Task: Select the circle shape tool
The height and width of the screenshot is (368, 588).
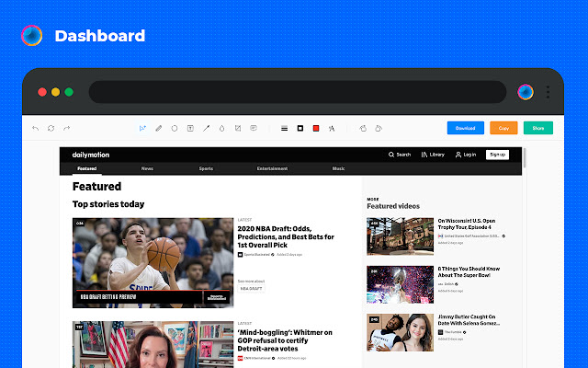Action: (175, 129)
